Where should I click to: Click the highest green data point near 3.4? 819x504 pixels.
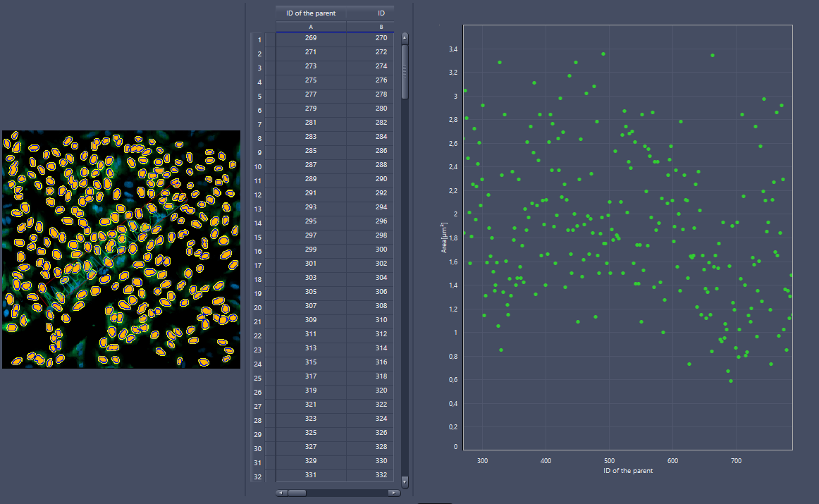pyautogui.click(x=603, y=53)
